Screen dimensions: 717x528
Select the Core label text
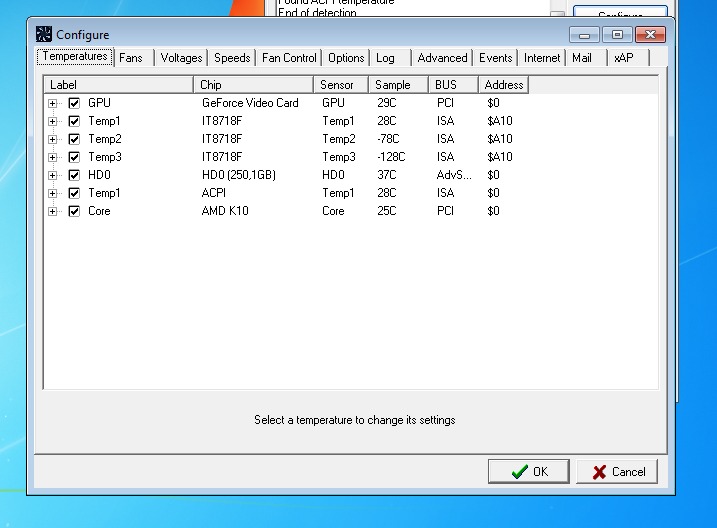point(99,211)
